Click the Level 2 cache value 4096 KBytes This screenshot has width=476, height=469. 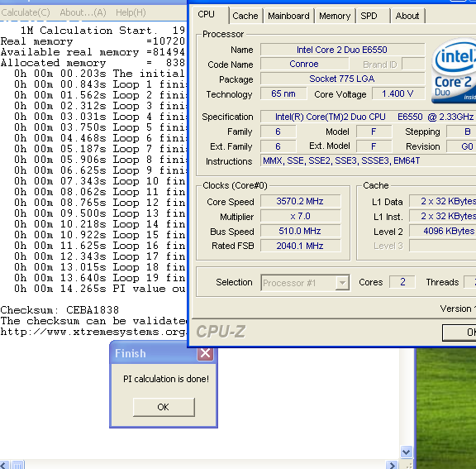443,231
